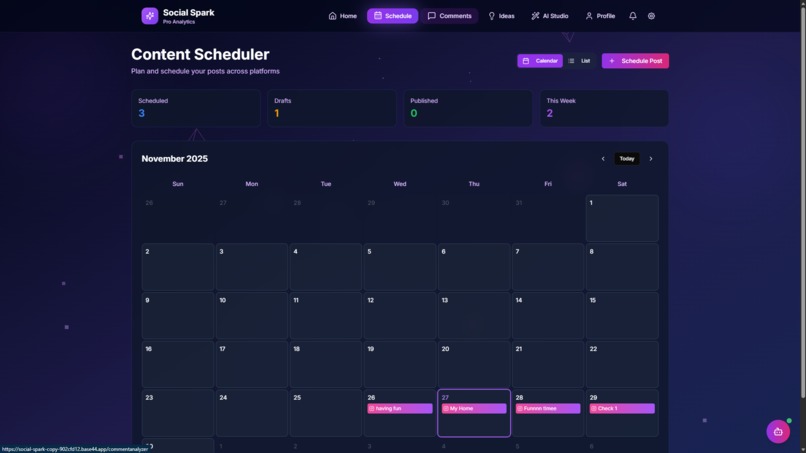The width and height of the screenshot is (806, 453).
Task: Select November 1 calendar cell
Action: pos(622,218)
